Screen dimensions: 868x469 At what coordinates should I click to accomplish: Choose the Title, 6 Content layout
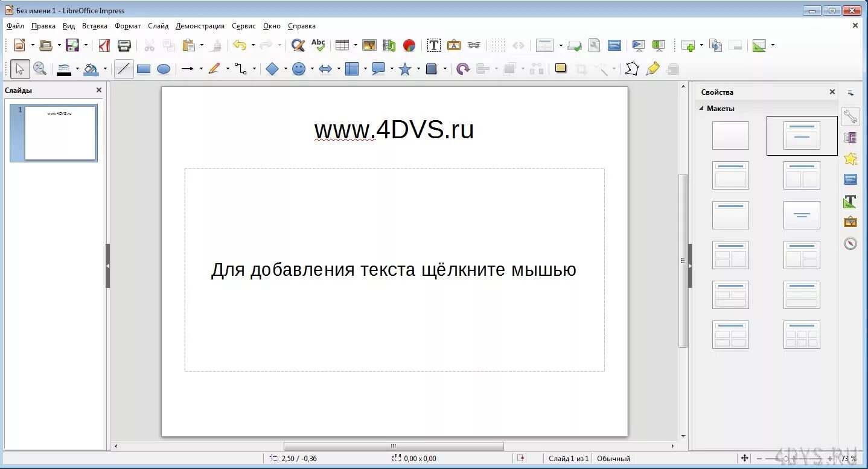[x=802, y=334]
